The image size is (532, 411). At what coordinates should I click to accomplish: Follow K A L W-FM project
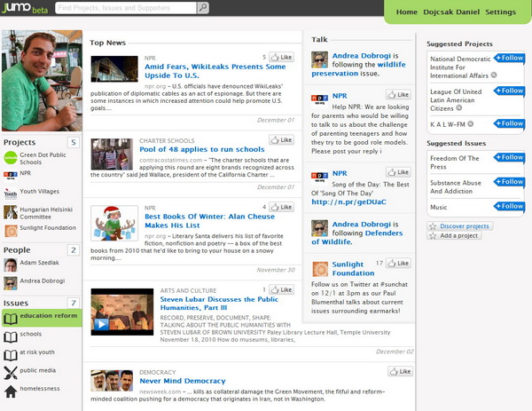pyautogui.click(x=509, y=123)
